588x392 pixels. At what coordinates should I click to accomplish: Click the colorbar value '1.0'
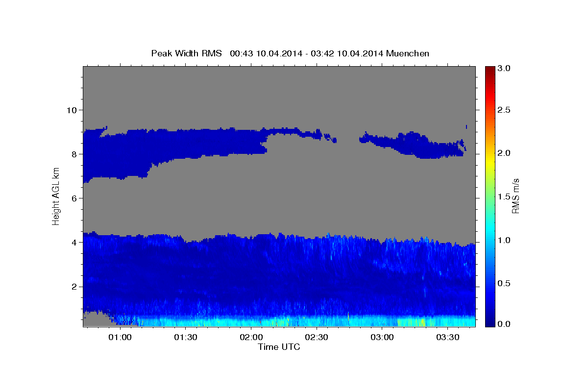point(504,240)
